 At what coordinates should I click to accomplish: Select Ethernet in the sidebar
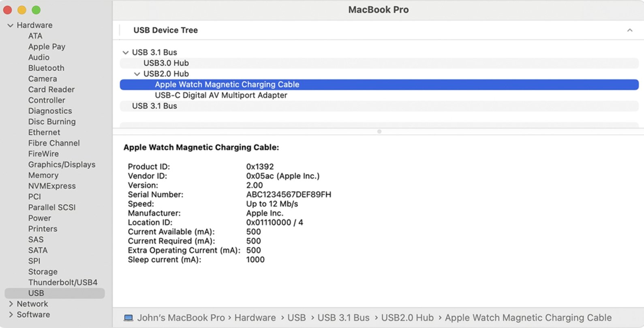[44, 132]
